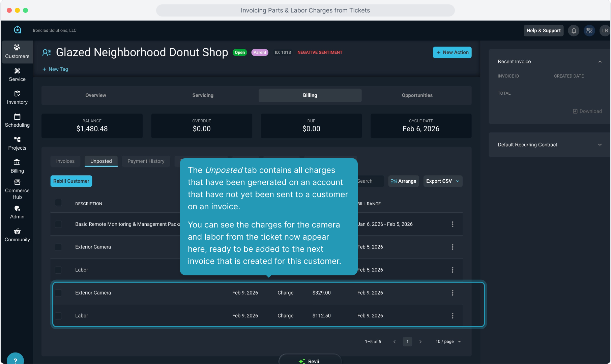Toggle the select-all checkbox in table header
611x364 pixels.
point(58,203)
